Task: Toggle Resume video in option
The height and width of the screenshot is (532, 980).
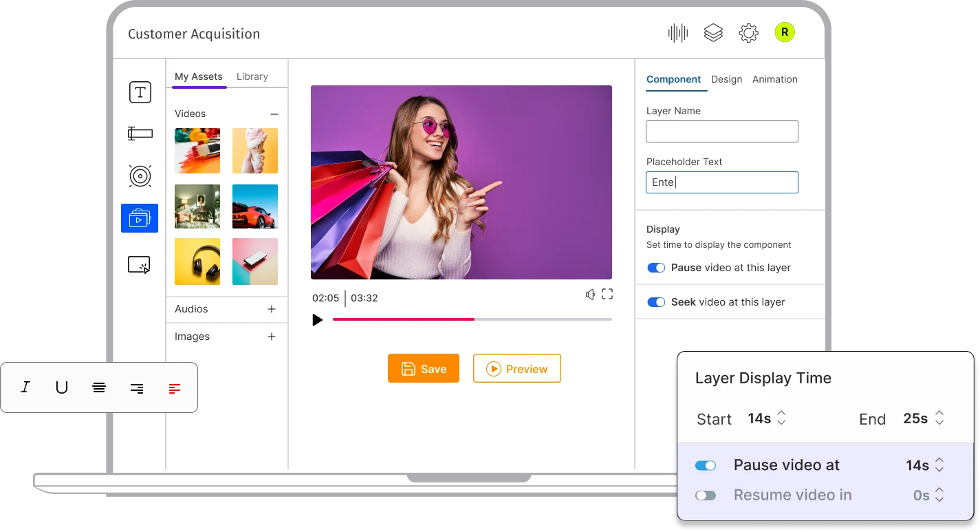Action: 706,495
